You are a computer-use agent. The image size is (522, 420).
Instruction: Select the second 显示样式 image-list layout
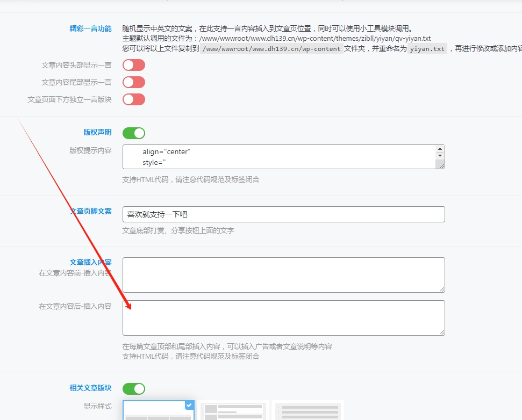pos(233,410)
